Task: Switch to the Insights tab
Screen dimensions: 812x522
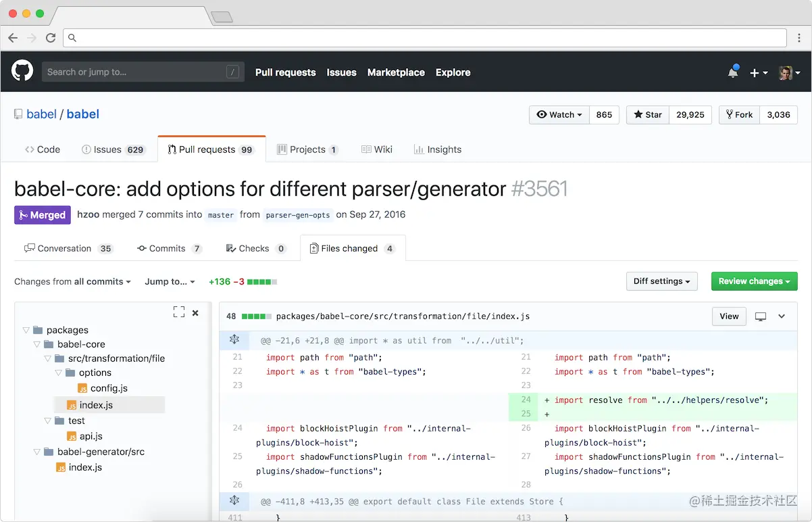Action: pyautogui.click(x=437, y=149)
